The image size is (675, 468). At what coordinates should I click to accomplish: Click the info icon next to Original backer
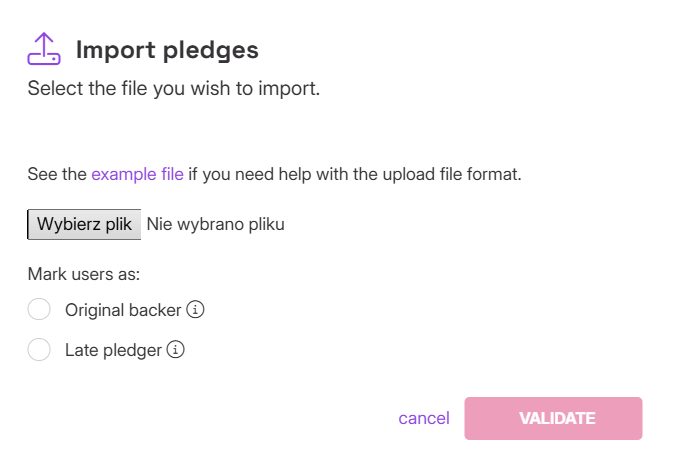[196, 310]
